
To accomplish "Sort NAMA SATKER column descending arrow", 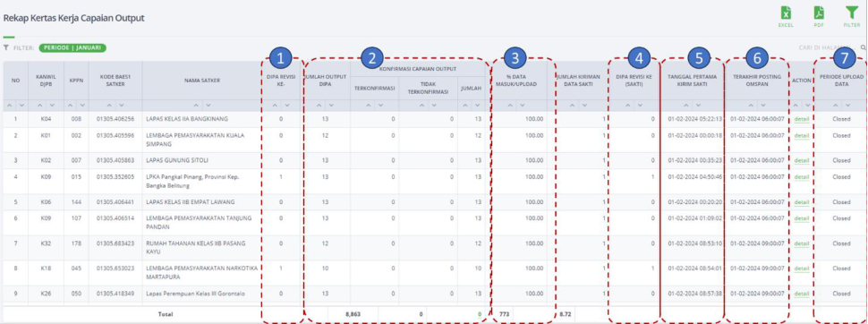I will tap(208, 106).
